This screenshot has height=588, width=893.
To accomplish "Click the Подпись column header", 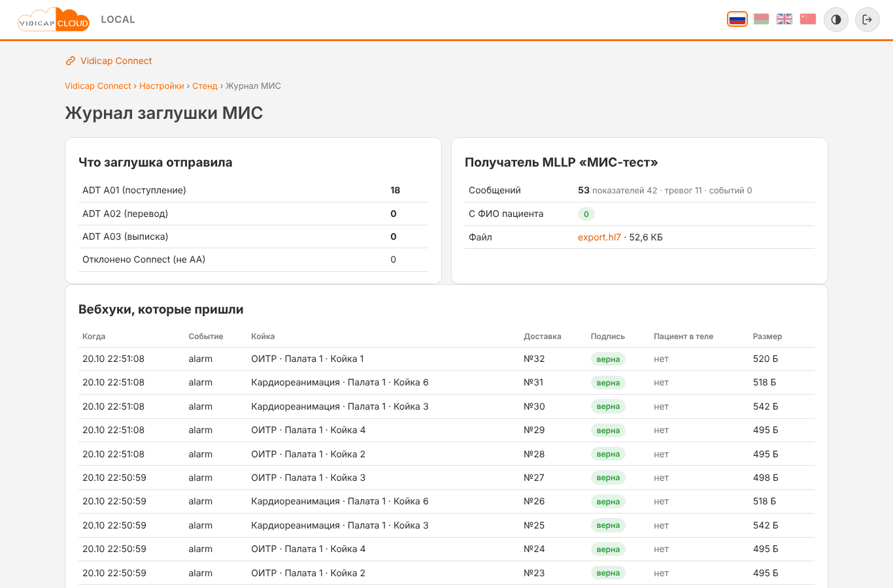I will [608, 336].
